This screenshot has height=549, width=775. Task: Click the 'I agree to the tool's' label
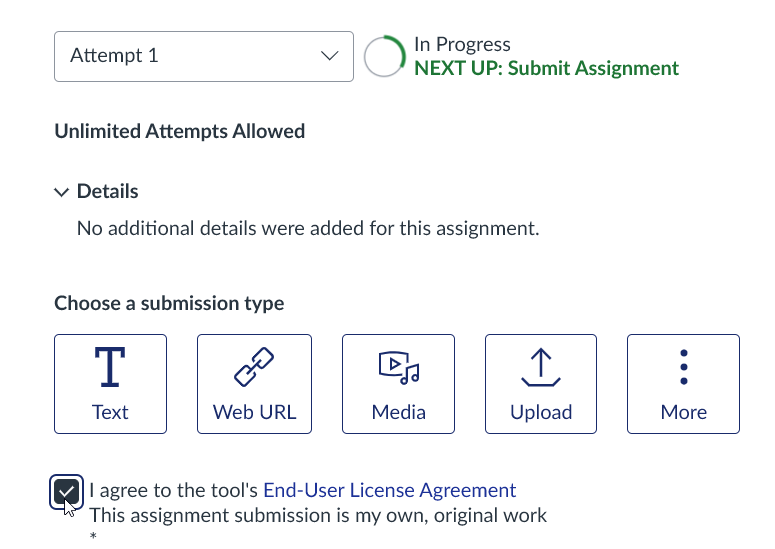point(174,490)
